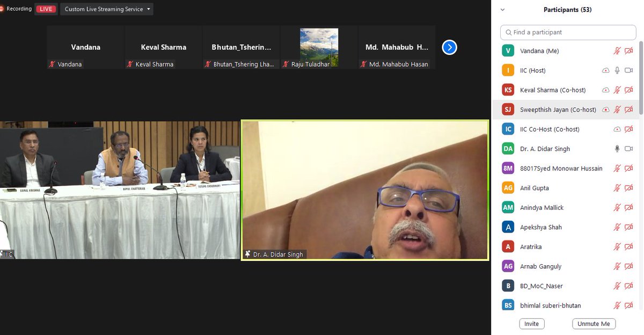Click the green DA avatar for Didar Singh
Image resolution: width=644 pixels, height=335 pixels.
point(508,149)
